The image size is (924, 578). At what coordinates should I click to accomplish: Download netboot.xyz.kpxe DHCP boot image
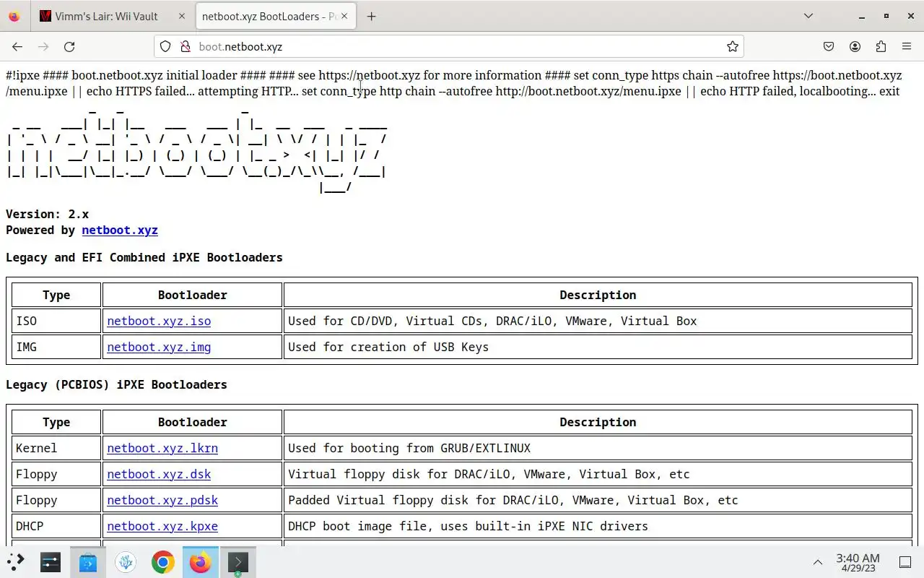click(162, 526)
